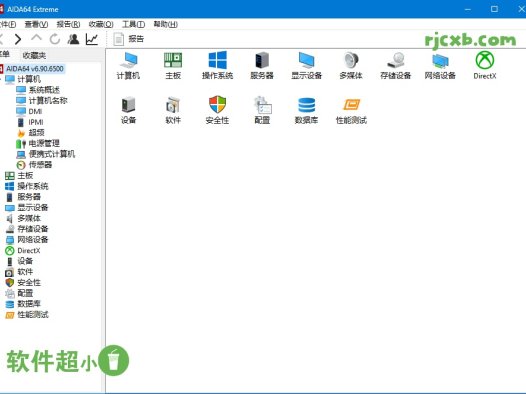Select 显示设备 in the left tree
This screenshot has width=526, height=394.
click(27, 208)
